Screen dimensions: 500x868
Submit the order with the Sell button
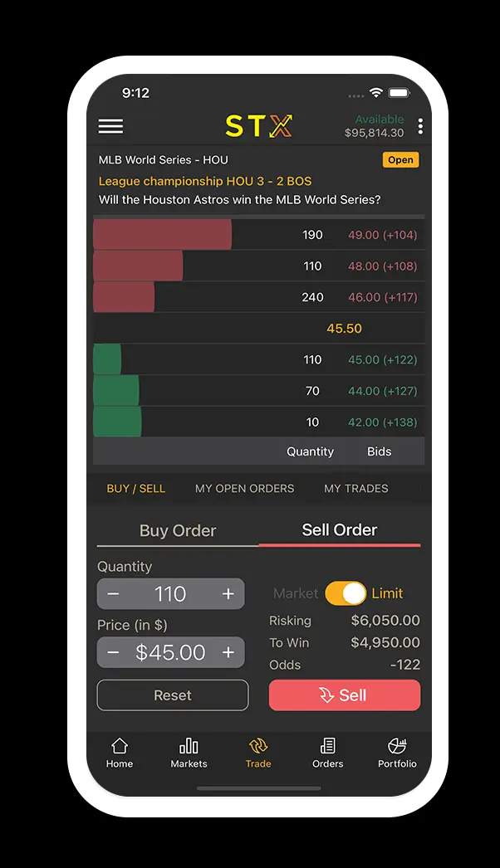click(344, 695)
